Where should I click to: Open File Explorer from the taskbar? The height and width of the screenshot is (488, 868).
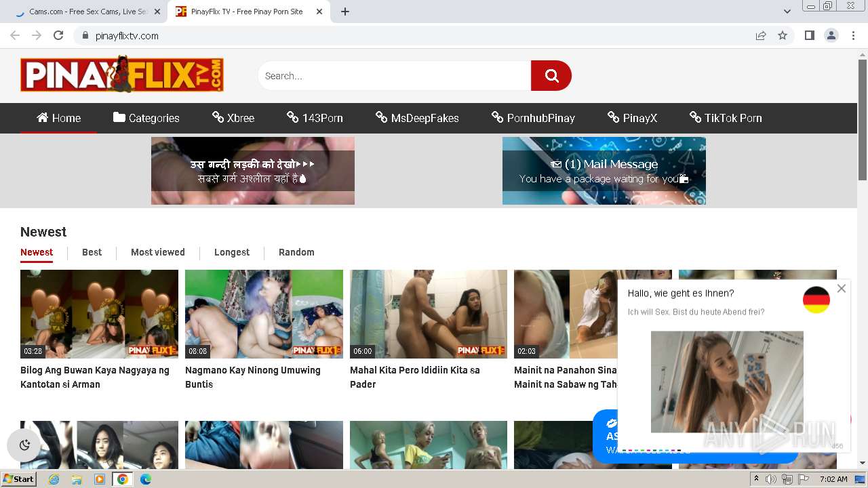(77, 479)
